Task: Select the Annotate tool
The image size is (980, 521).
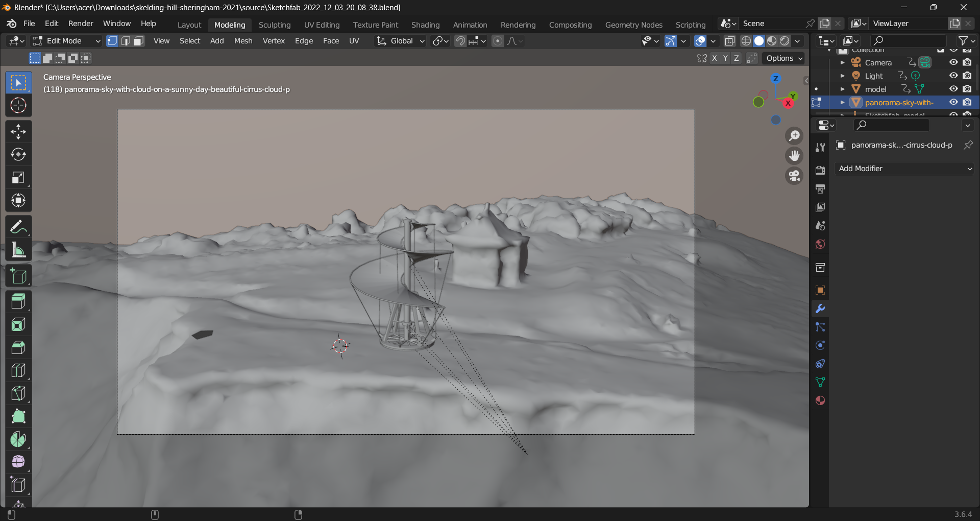Action: [x=18, y=227]
